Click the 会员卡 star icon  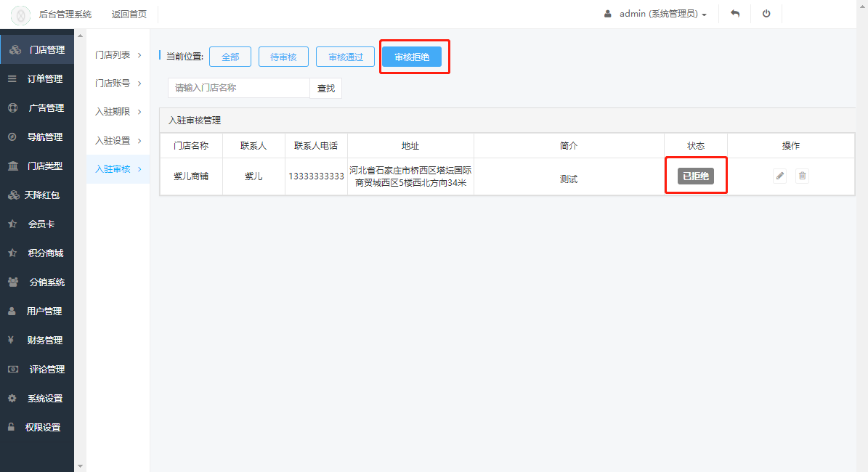pos(12,224)
